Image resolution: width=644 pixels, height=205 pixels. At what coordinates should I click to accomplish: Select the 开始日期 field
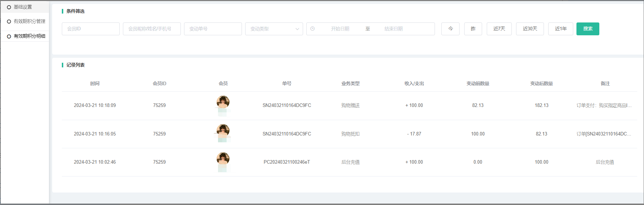pos(340,29)
